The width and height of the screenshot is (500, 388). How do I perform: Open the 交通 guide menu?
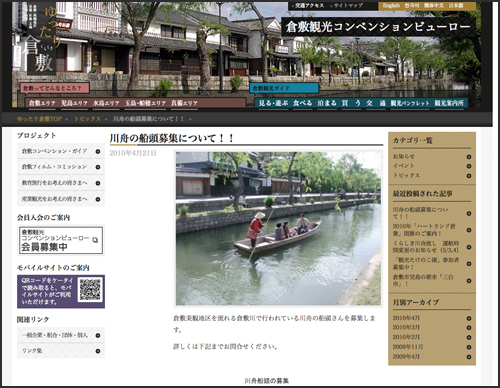click(x=376, y=103)
